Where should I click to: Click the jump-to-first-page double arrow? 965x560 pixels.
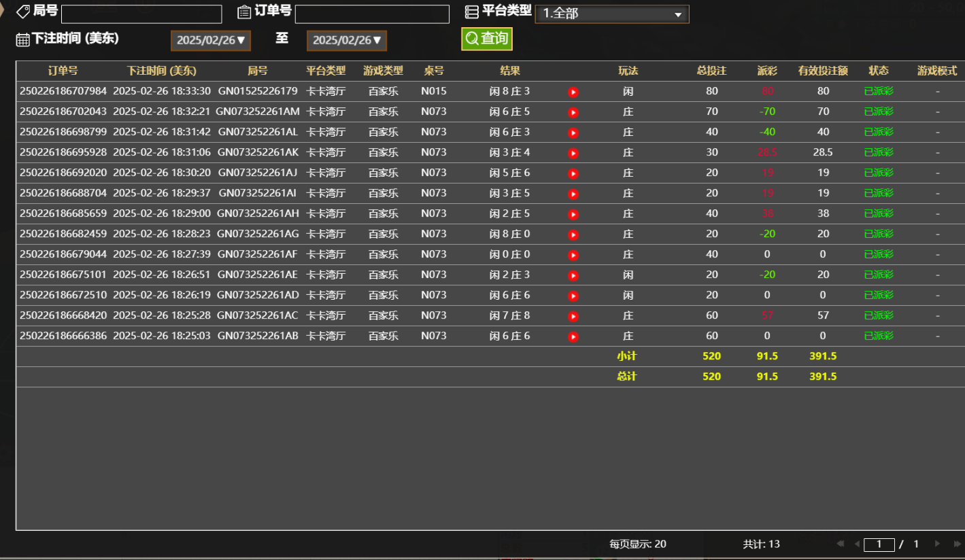840,544
